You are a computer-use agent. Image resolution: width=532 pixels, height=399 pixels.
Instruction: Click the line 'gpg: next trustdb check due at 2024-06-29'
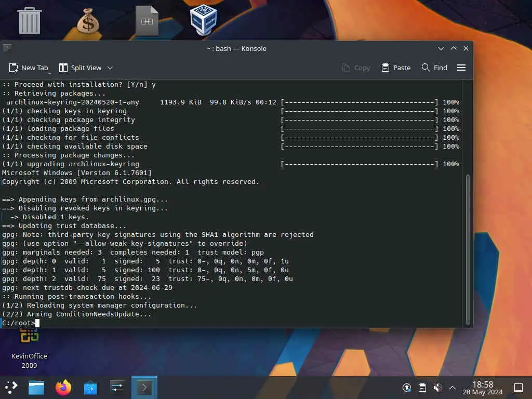point(87,287)
